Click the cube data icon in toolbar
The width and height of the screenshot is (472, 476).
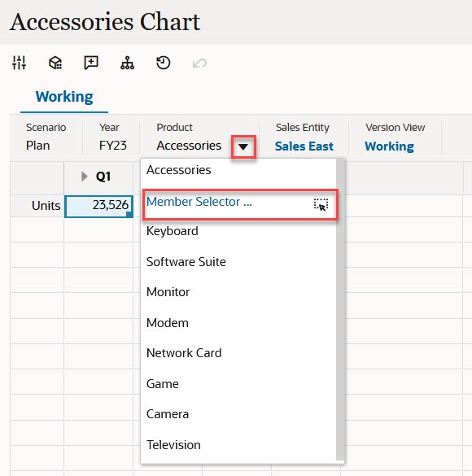click(55, 63)
